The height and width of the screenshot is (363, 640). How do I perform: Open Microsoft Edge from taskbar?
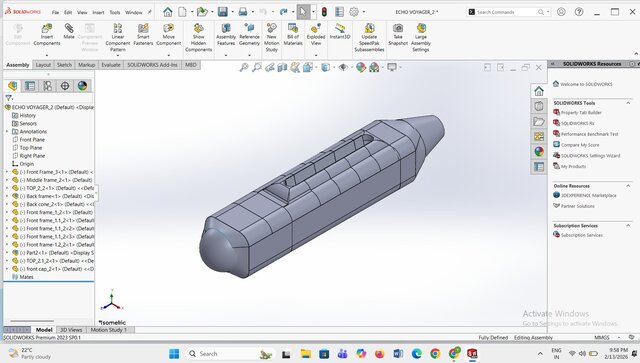(x=416, y=354)
